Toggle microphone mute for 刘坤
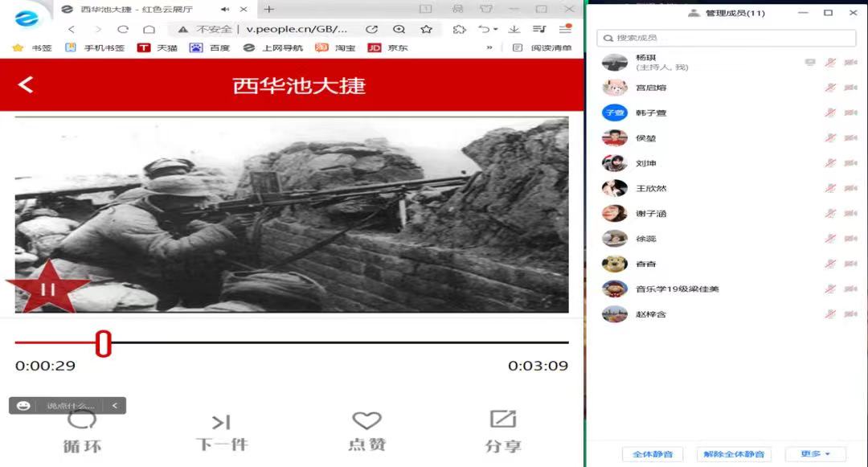868x467 pixels. tap(830, 163)
